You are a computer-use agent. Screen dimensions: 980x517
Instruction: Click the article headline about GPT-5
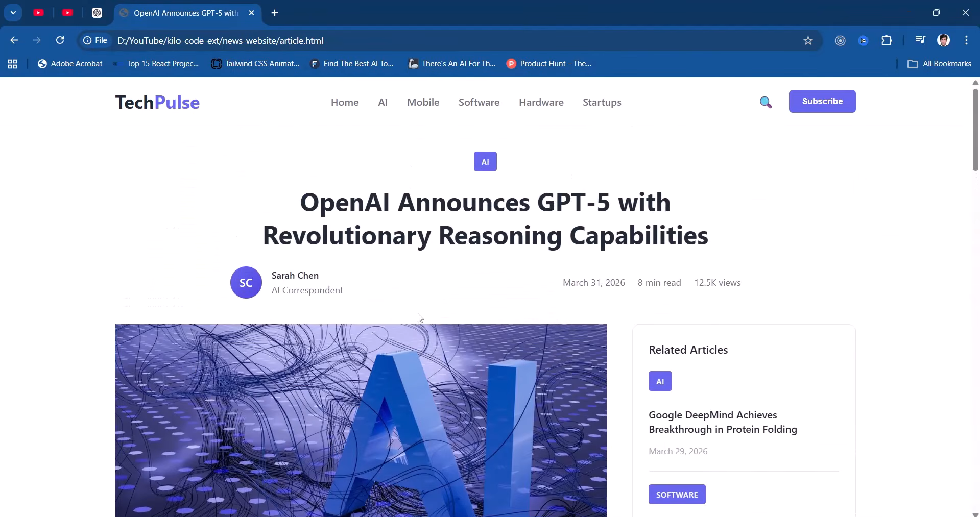485,219
